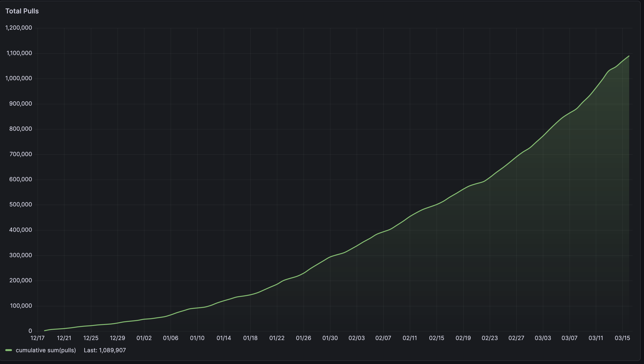The image size is (644, 364).
Task: Click the 02/07 x-axis date label
Action: click(x=383, y=338)
